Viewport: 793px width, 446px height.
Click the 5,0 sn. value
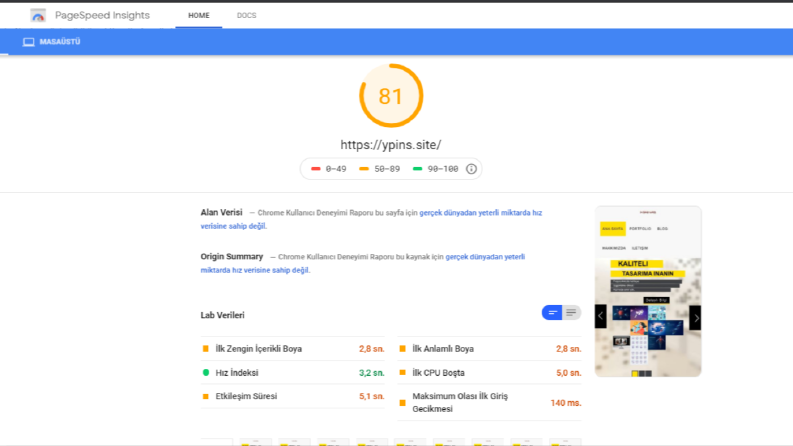tap(568, 373)
